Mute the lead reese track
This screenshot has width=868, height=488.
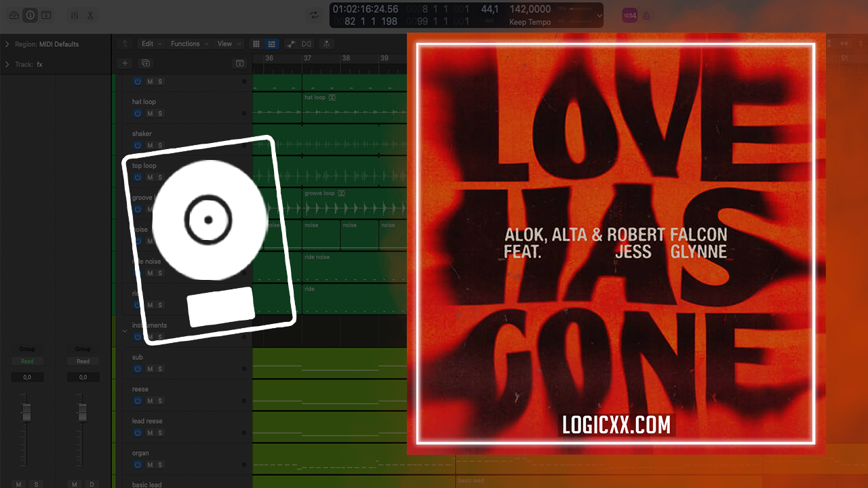coord(150,432)
